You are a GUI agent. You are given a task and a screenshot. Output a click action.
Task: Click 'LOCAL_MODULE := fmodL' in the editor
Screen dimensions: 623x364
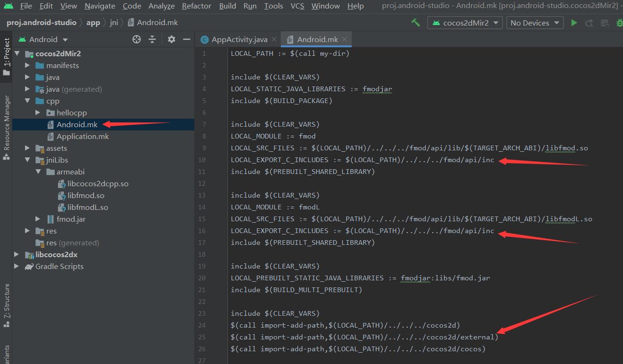[275, 208]
